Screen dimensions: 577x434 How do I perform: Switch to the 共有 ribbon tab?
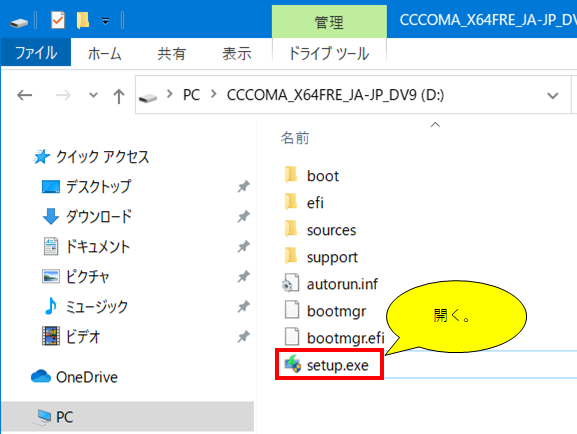(171, 54)
